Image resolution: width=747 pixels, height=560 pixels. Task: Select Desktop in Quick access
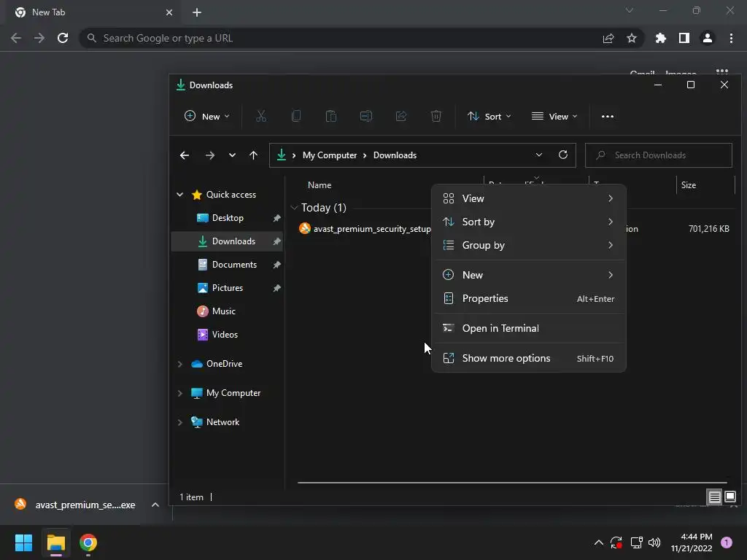228,218
